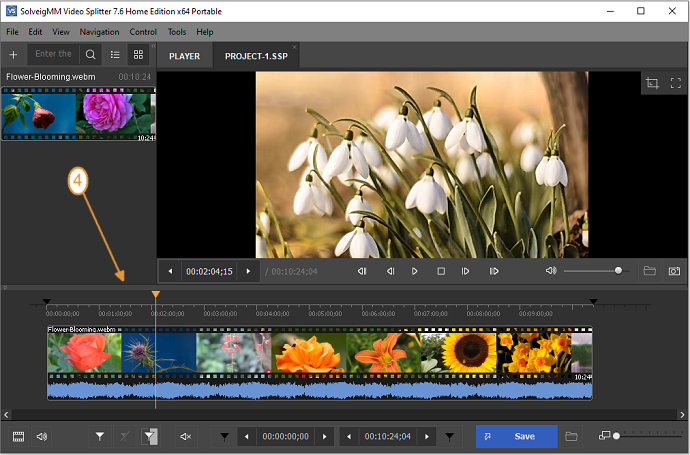690x455 pixels.
Task: Take a frame snapshot with the camera icon
Action: (674, 271)
